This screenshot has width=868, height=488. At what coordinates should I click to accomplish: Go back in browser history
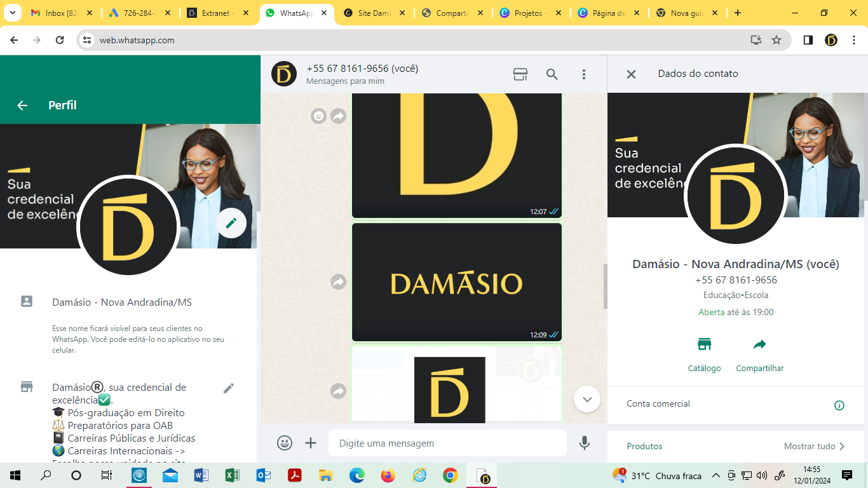click(14, 40)
